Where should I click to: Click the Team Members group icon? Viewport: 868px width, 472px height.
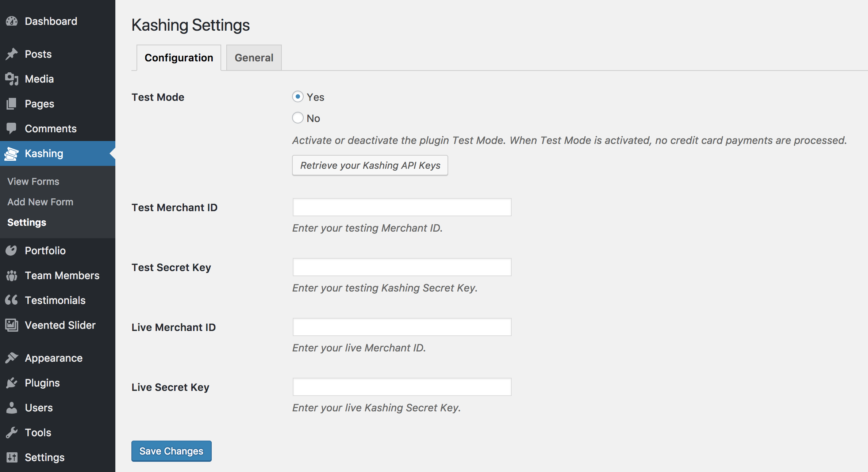[12, 275]
